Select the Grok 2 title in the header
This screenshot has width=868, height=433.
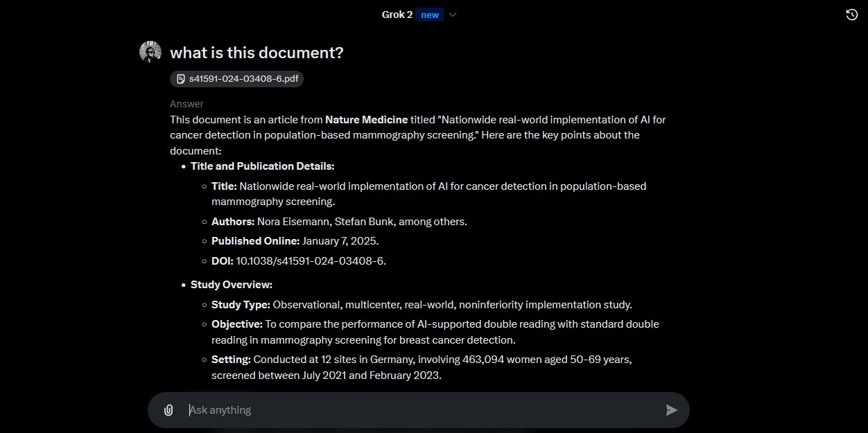click(397, 14)
